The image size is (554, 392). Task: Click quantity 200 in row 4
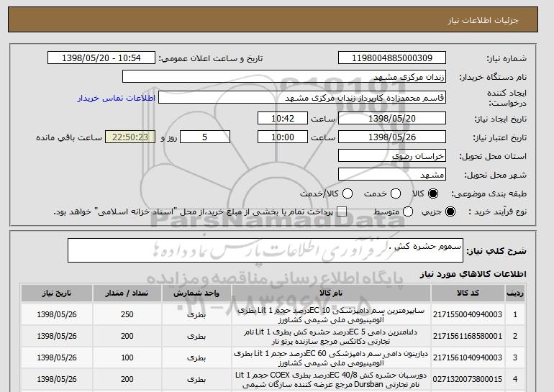click(127, 379)
